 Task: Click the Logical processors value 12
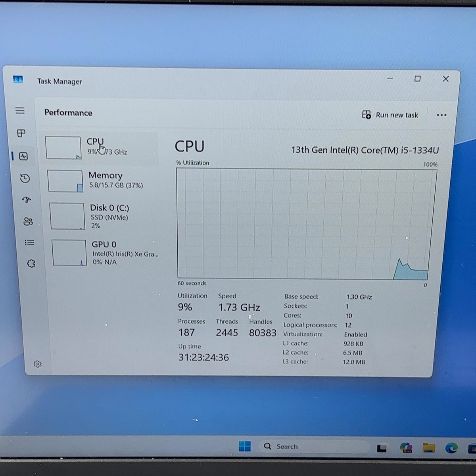[348, 325]
